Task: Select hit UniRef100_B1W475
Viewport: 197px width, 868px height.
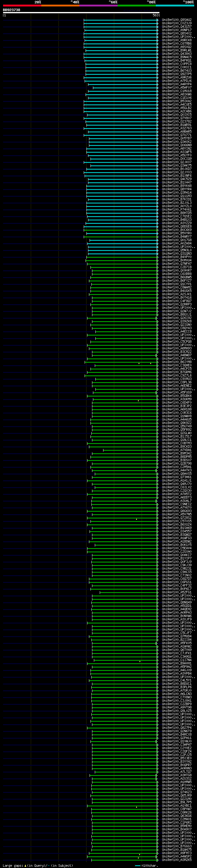Action: 177,850
